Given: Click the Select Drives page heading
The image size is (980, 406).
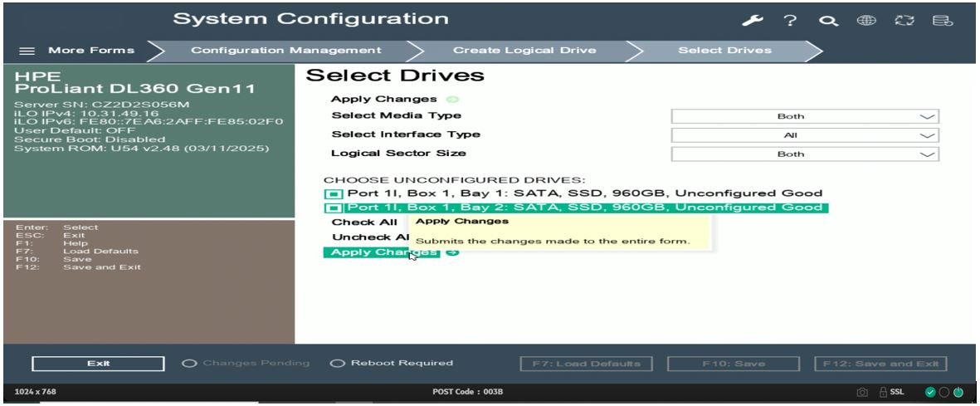Looking at the screenshot, I should [x=395, y=76].
